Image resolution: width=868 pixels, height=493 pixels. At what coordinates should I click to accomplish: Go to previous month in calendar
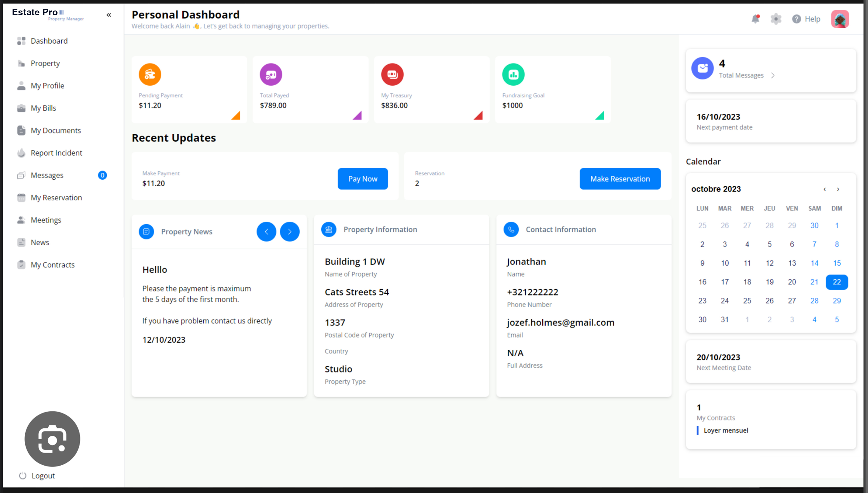[x=825, y=189]
